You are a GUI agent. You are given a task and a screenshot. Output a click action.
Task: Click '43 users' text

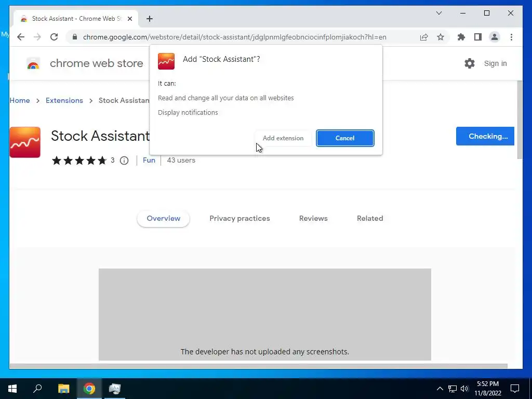(181, 160)
